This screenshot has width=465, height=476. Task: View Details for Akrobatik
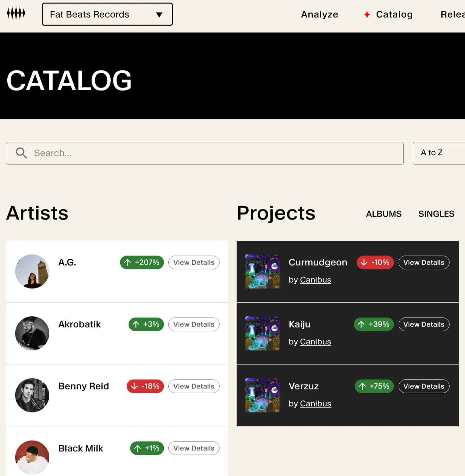tap(194, 324)
